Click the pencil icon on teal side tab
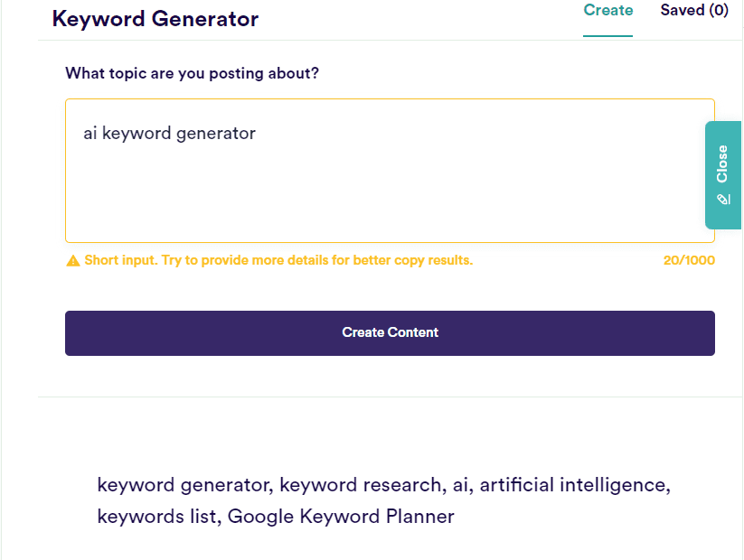The image size is (744, 560). (722, 199)
